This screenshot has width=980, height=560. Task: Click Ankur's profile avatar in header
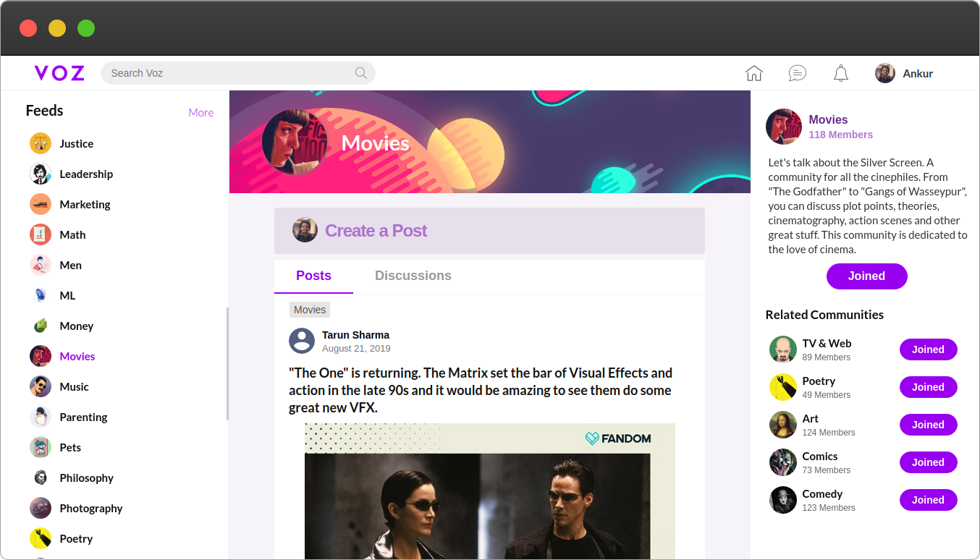(x=885, y=73)
